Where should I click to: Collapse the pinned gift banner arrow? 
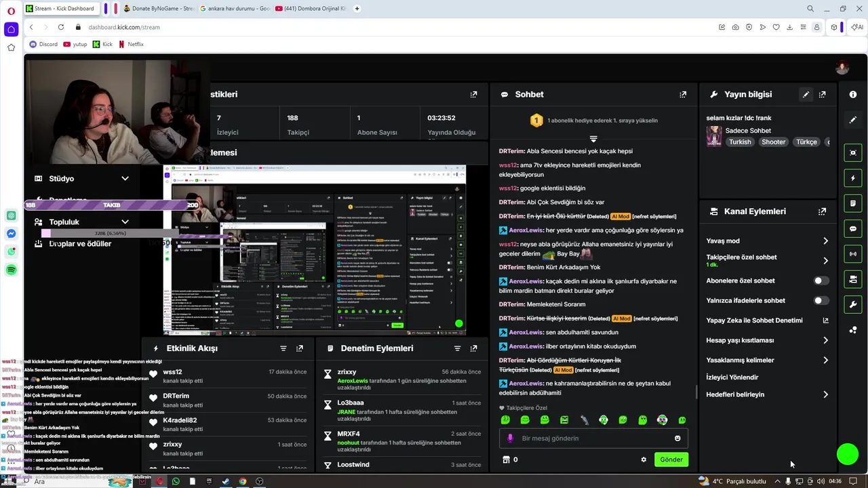click(x=593, y=139)
